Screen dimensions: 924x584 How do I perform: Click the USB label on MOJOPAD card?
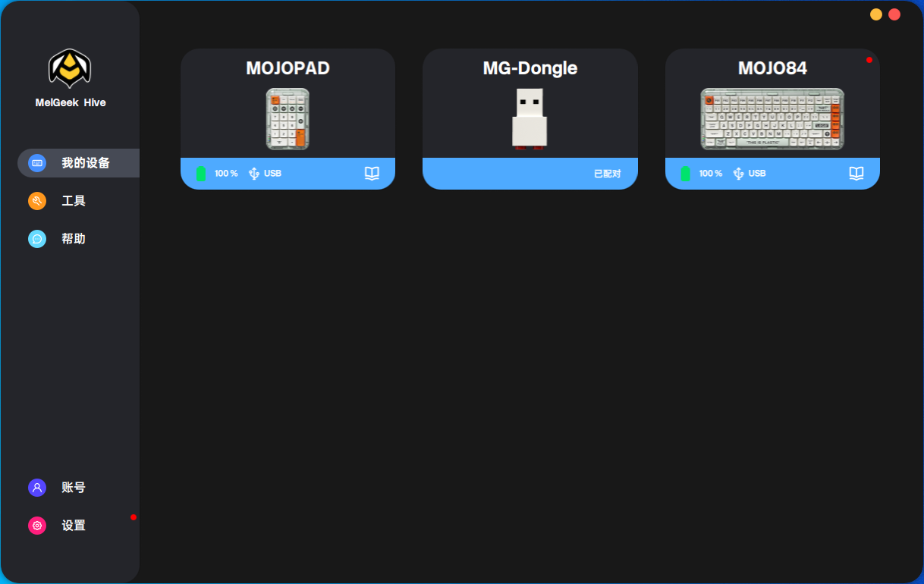click(272, 174)
